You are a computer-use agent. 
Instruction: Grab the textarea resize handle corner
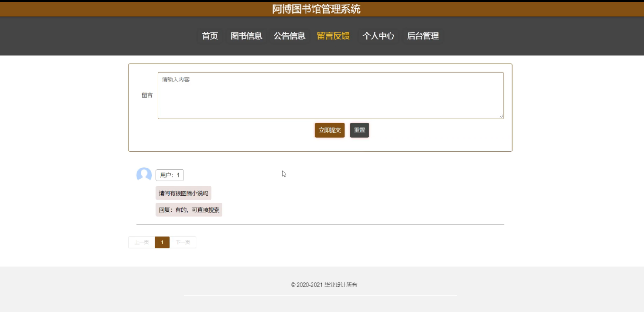coord(501,116)
